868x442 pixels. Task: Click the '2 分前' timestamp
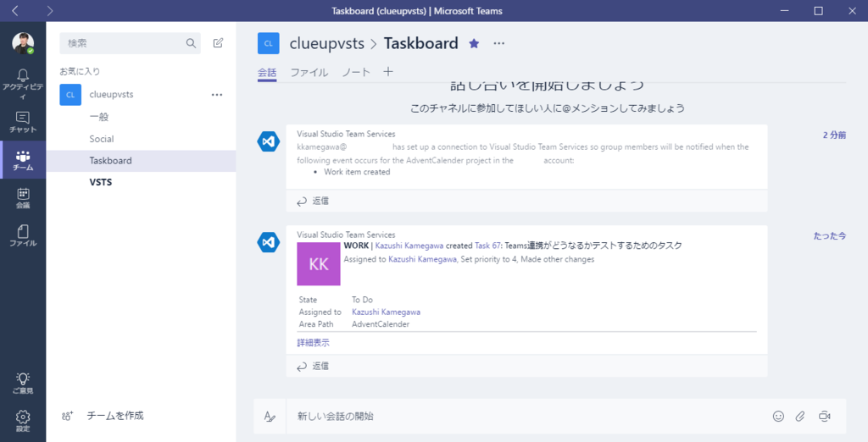(834, 135)
